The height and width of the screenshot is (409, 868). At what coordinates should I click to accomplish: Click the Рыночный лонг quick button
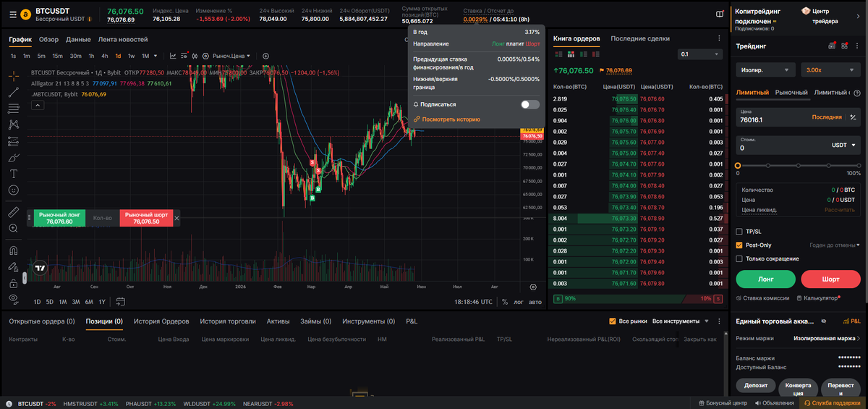coord(59,218)
